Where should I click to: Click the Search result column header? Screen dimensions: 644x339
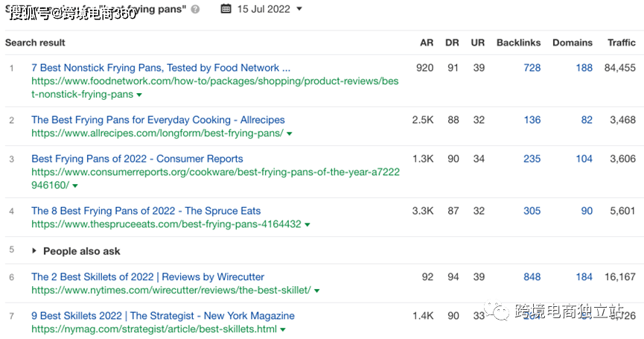point(35,42)
